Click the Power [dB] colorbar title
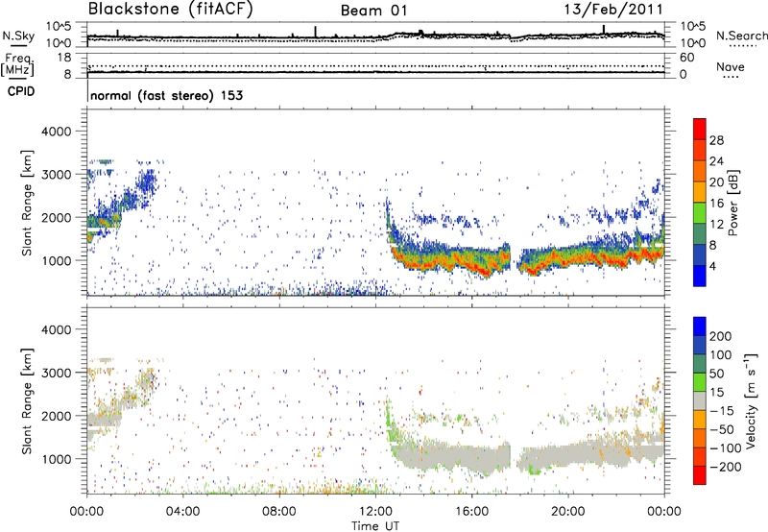The height and width of the screenshot is (532, 768). click(732, 203)
